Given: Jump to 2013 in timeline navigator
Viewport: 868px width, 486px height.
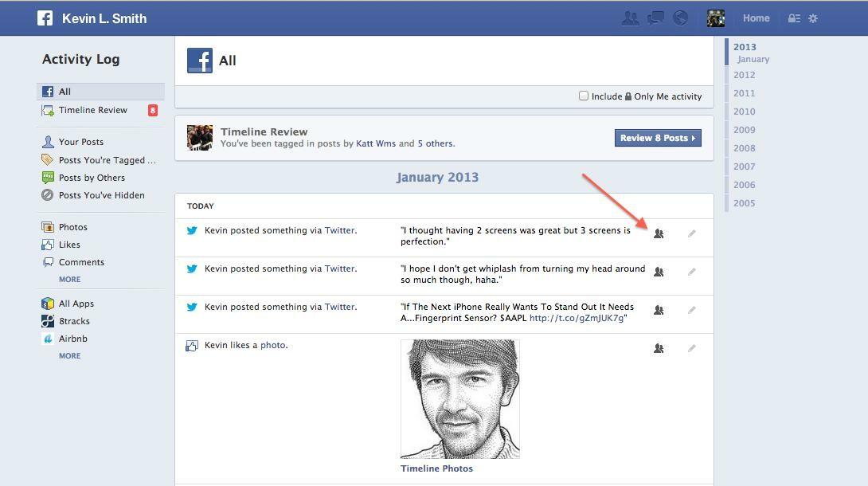Looking at the screenshot, I should (745, 47).
